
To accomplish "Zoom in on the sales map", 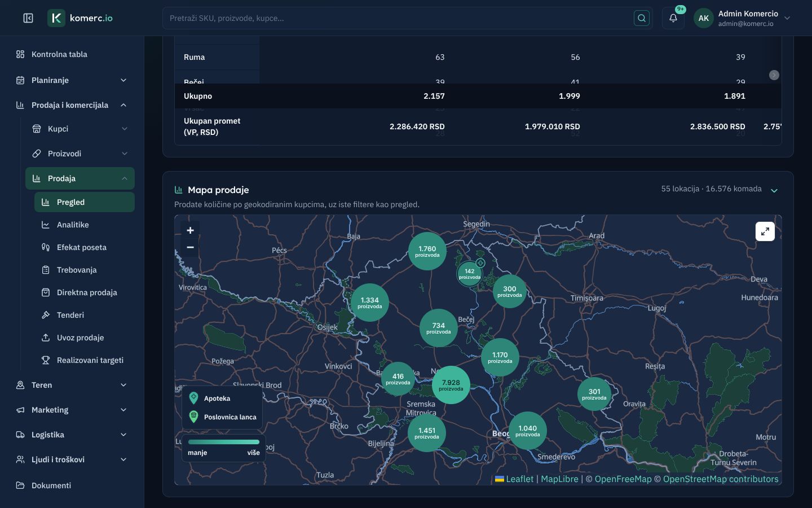I will click(x=190, y=230).
